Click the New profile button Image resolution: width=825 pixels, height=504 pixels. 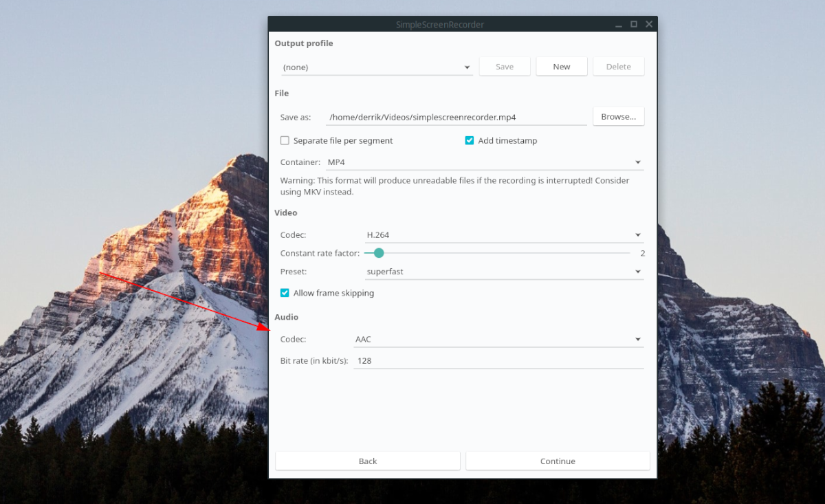(562, 67)
